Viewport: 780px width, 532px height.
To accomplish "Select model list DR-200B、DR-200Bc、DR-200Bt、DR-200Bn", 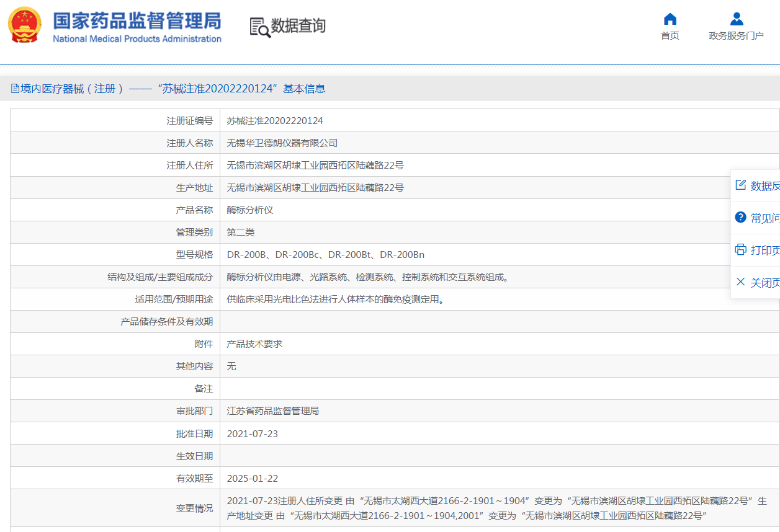I will pyautogui.click(x=326, y=255).
